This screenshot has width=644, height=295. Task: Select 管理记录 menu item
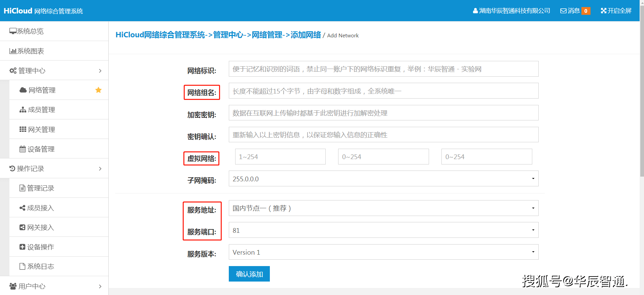click(x=59, y=188)
